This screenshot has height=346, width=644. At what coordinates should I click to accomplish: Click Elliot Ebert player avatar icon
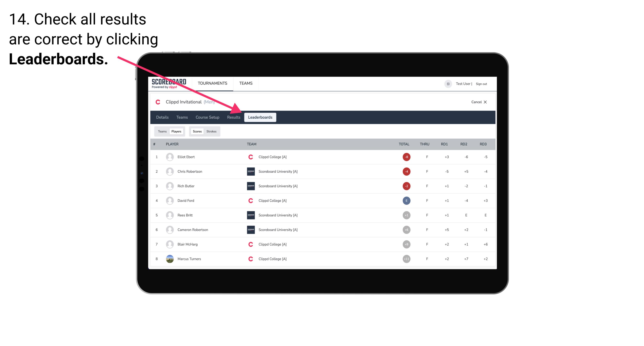[169, 156]
